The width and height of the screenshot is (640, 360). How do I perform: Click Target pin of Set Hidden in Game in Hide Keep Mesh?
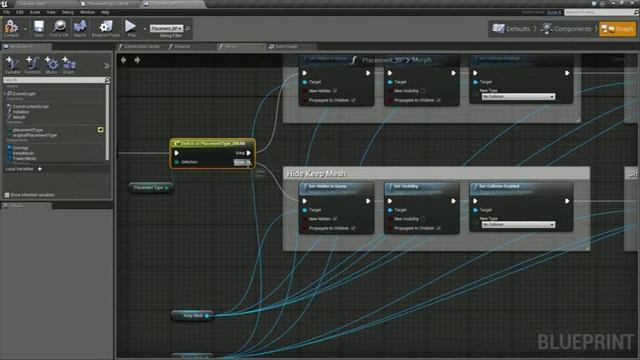304,210
